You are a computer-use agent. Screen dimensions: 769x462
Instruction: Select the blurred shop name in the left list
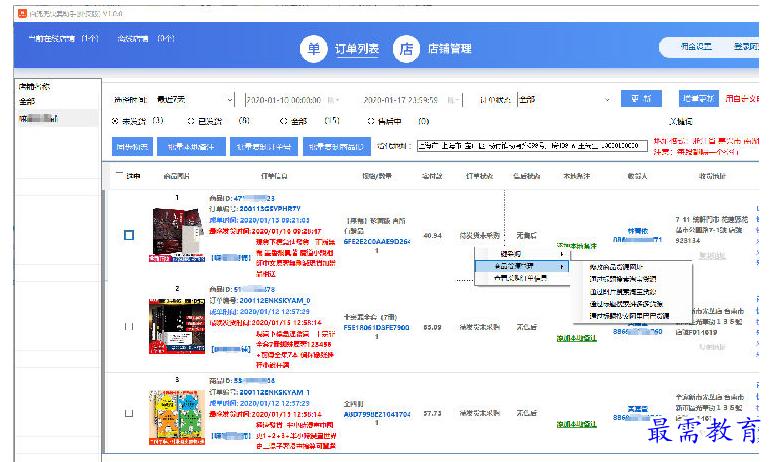(x=38, y=118)
